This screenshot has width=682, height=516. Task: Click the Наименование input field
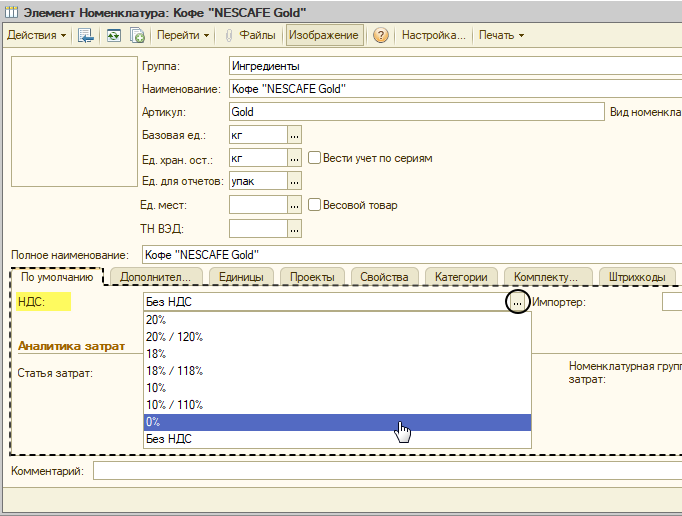coord(455,89)
